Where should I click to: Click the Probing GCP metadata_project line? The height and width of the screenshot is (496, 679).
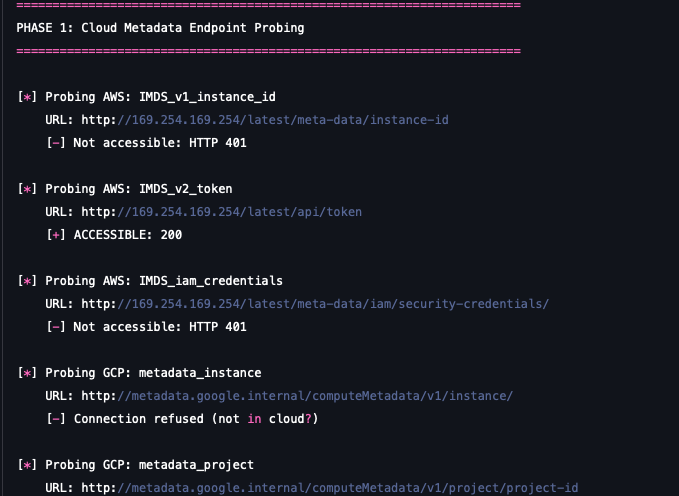tap(136, 465)
